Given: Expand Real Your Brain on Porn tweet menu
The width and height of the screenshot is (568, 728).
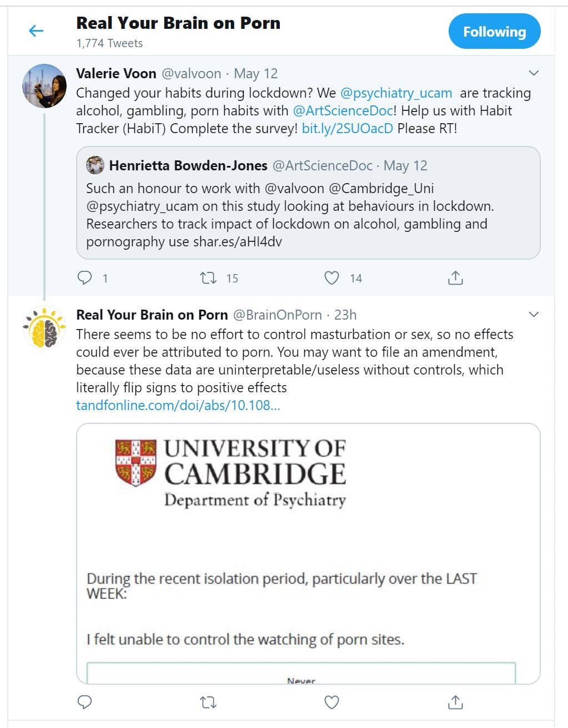Looking at the screenshot, I should click(534, 315).
